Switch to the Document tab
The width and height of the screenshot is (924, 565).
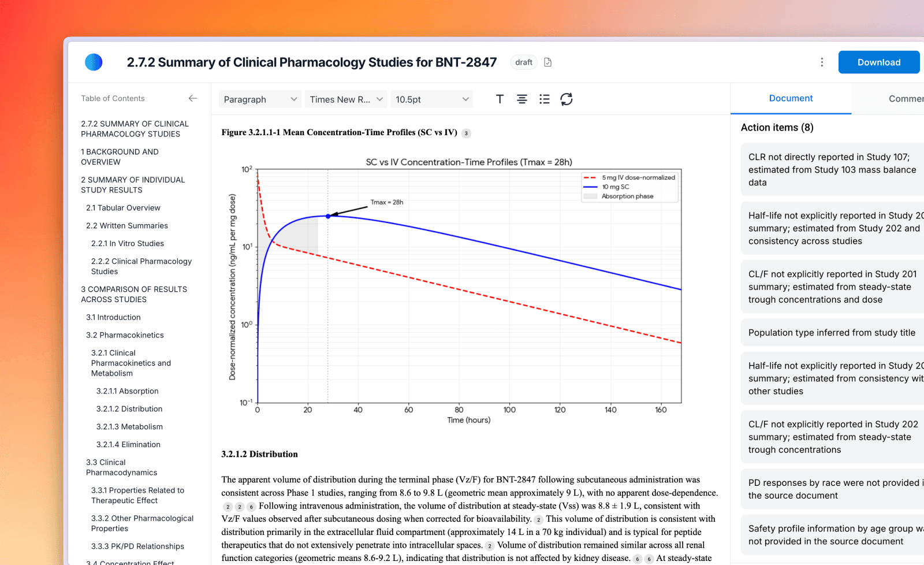791,98
